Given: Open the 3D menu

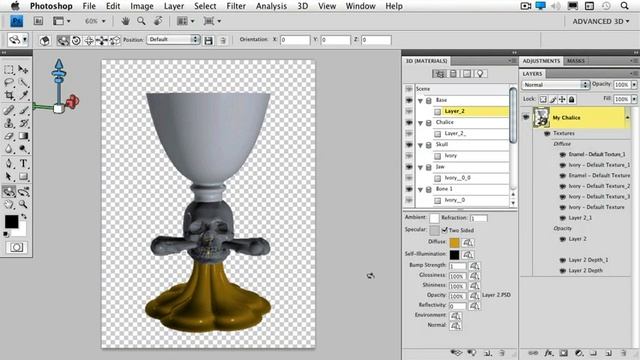Looking at the screenshot, I should [302, 6].
